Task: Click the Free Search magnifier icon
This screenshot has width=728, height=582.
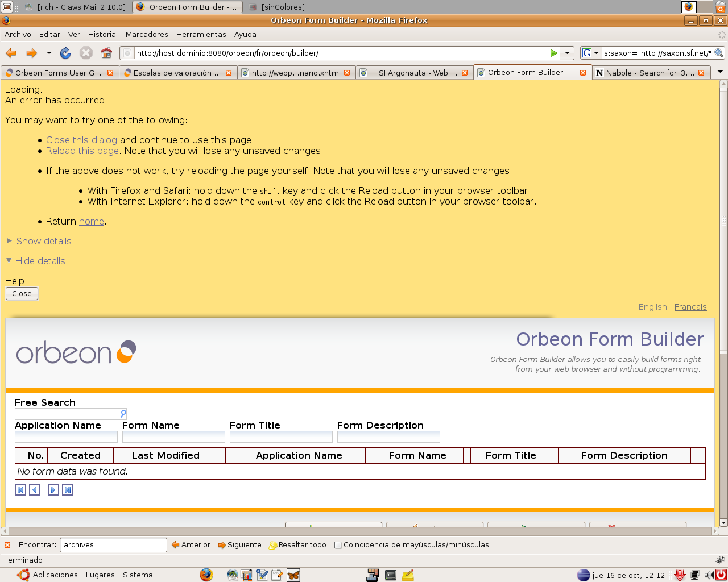Action: pyautogui.click(x=123, y=414)
